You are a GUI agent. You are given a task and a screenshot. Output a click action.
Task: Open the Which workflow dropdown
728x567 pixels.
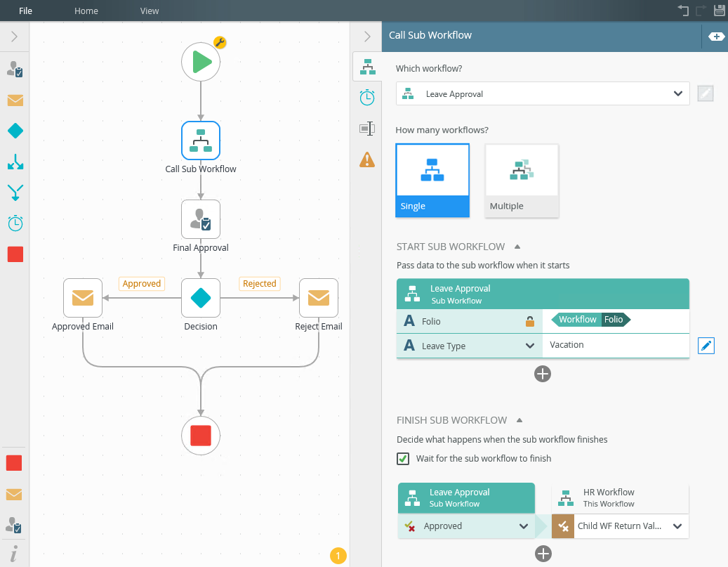(542, 93)
